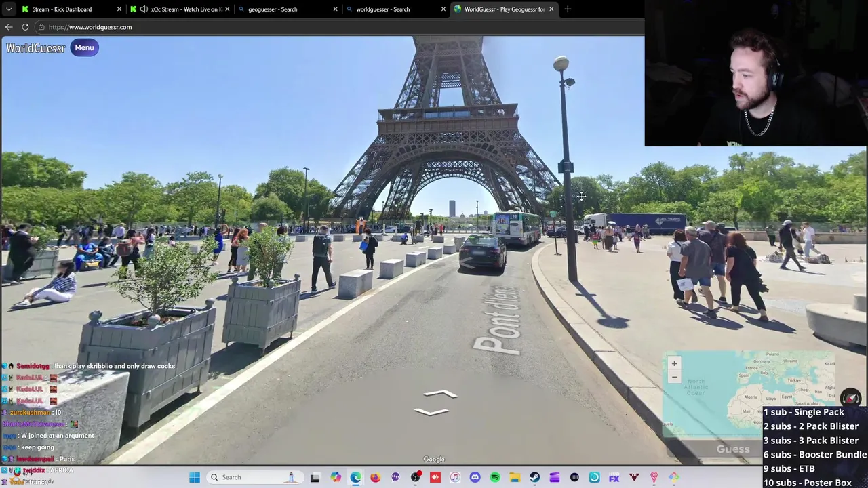Image resolution: width=868 pixels, height=488 pixels.
Task: Click the '6 subs - Booster Bundle' text
Action: pos(814,454)
